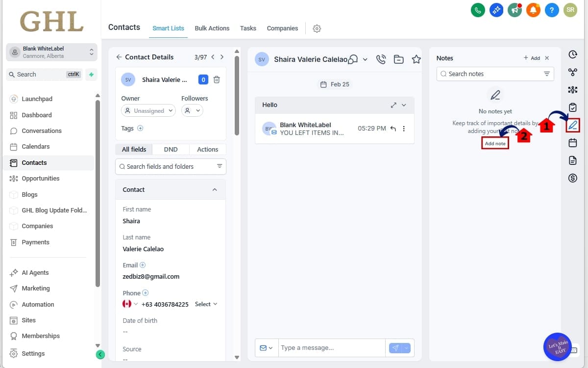Image resolution: width=588 pixels, height=368 pixels.
Task: Click the SR profile avatar in header
Action: click(x=570, y=10)
